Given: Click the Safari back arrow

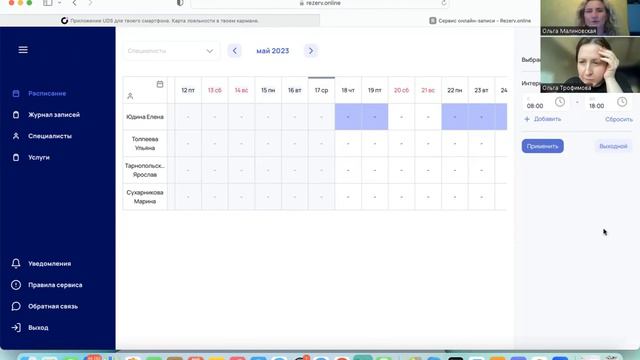Looking at the screenshot, I should [74, 3].
